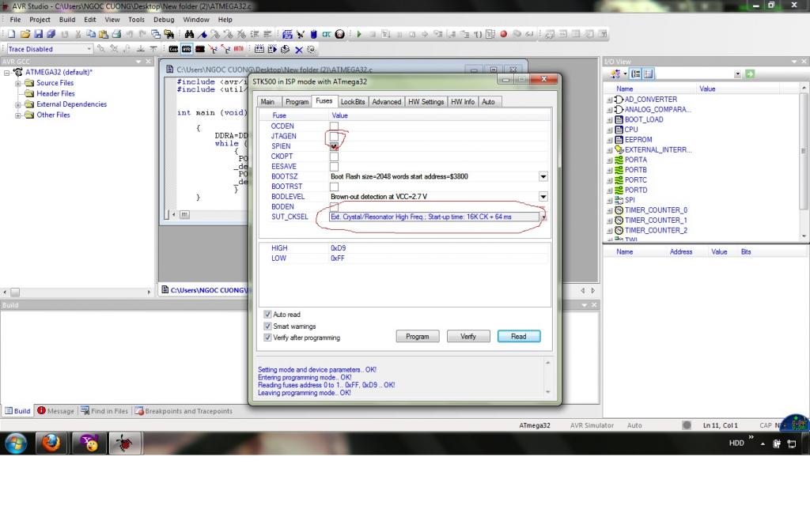Toggle the CKOPT fuse checkbox
The image size is (810, 532).
335,157
